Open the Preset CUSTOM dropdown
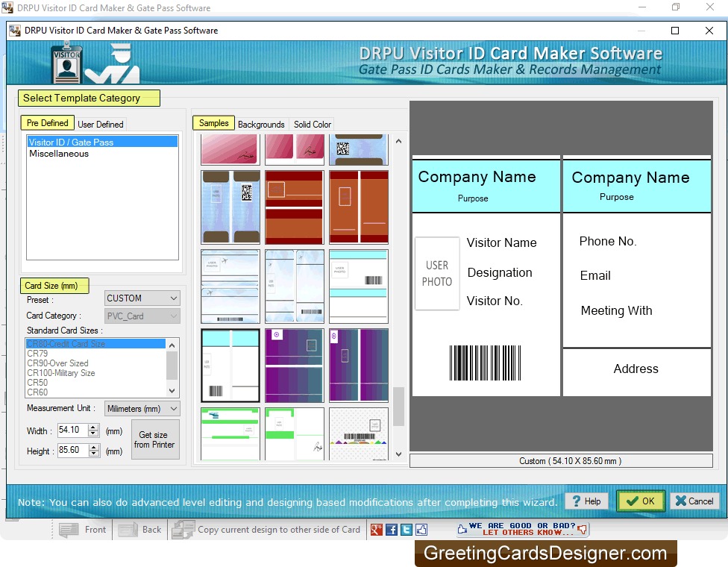This screenshot has height=567, width=728. (x=142, y=298)
